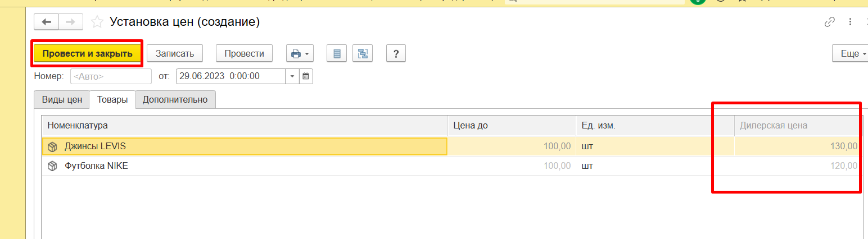The width and height of the screenshot is (868, 239).
Task: Click the Записать button
Action: pyautogui.click(x=175, y=54)
